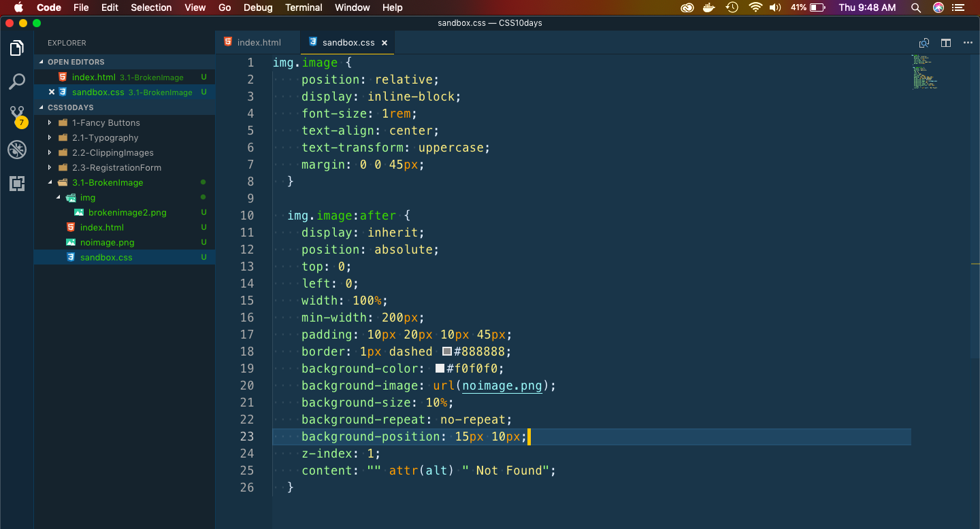This screenshot has height=529, width=980.
Task: Click the brokenimage2.png file icon
Action: [x=79, y=212]
